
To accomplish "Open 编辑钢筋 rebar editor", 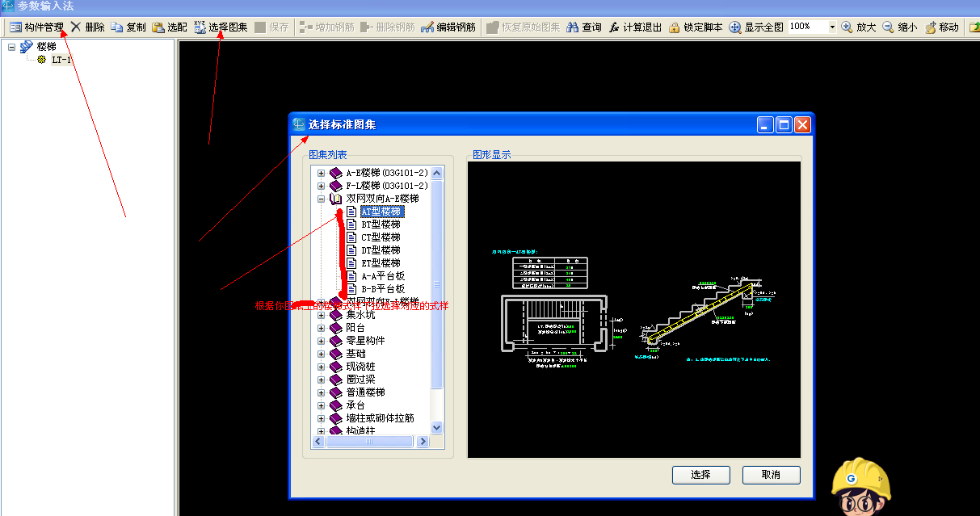I will pyautogui.click(x=448, y=27).
